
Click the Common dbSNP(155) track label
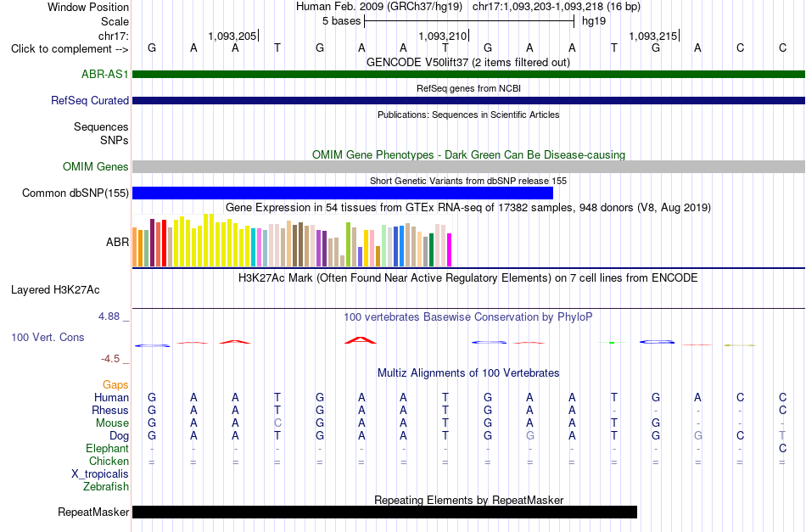[x=76, y=193]
